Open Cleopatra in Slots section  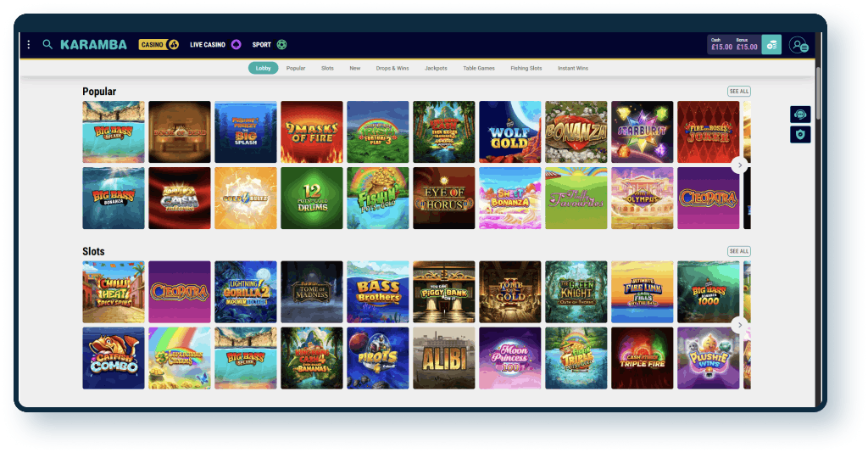click(180, 292)
